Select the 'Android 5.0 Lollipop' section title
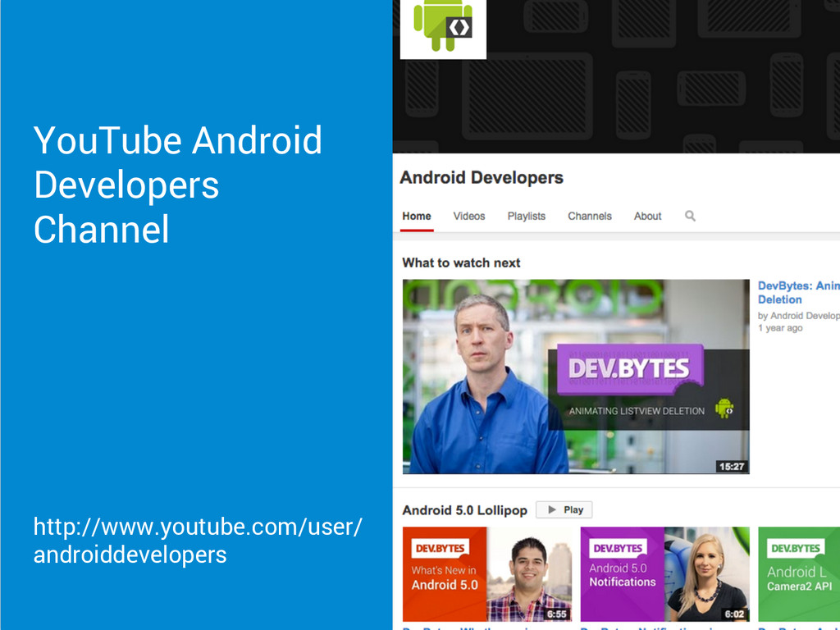 pyautogui.click(x=464, y=510)
